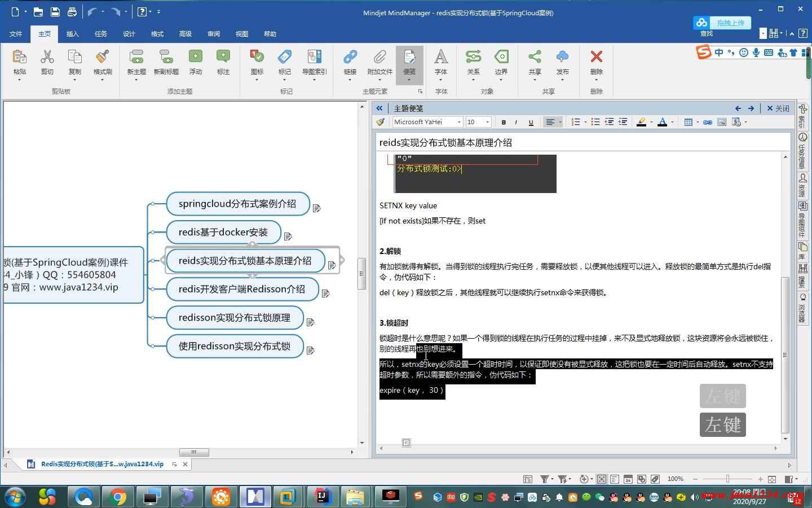Toggle Underline formatting in notes
This screenshot has height=508, width=812.
(531, 122)
